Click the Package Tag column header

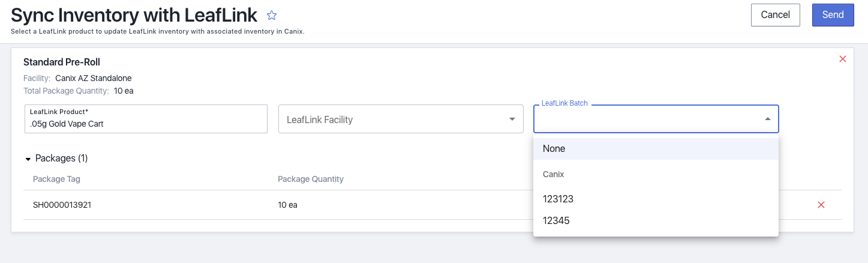click(56, 179)
